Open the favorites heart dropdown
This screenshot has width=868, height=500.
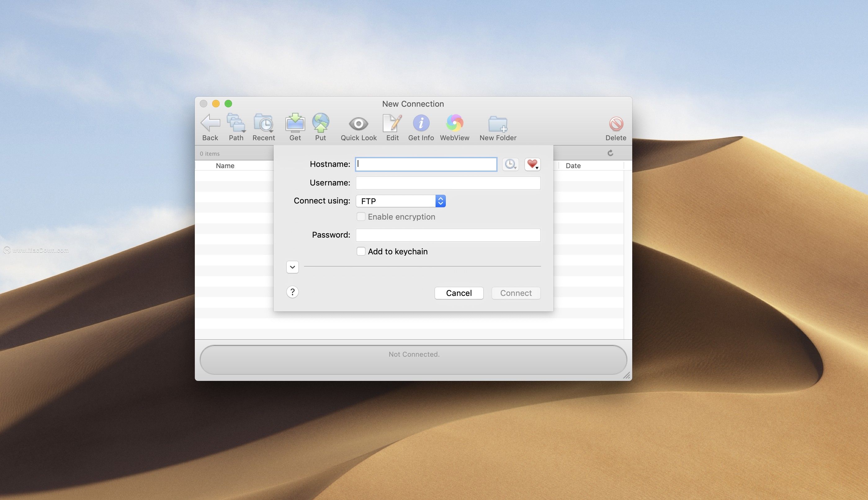532,164
